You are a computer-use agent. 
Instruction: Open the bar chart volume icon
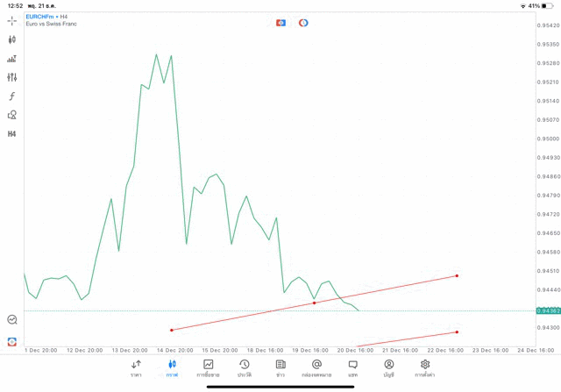[x=12, y=59]
